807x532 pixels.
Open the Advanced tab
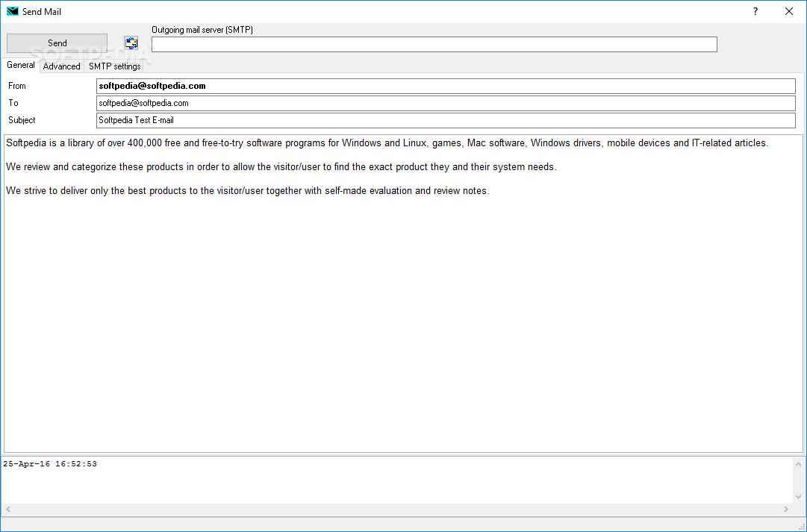click(x=62, y=66)
